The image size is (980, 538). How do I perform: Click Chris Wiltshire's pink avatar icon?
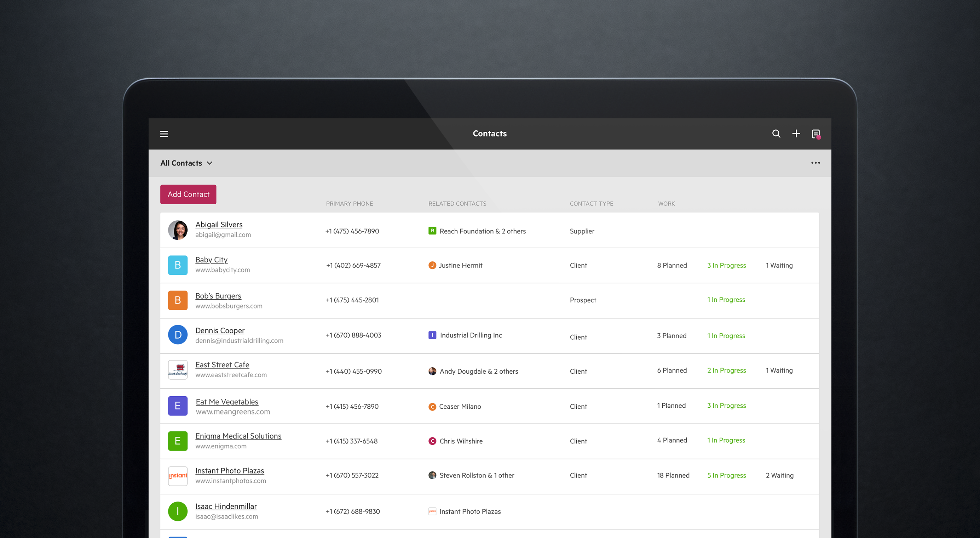pyautogui.click(x=432, y=441)
